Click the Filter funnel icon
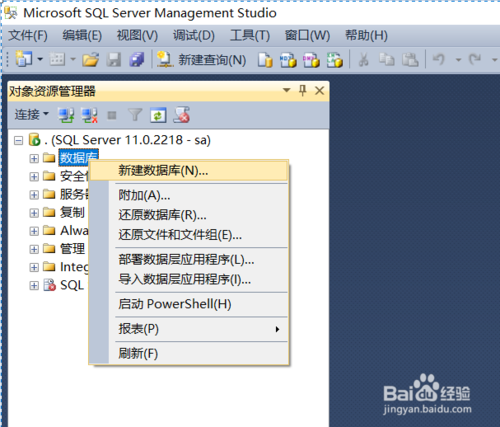Viewport: 500px width, 427px height. click(x=135, y=115)
